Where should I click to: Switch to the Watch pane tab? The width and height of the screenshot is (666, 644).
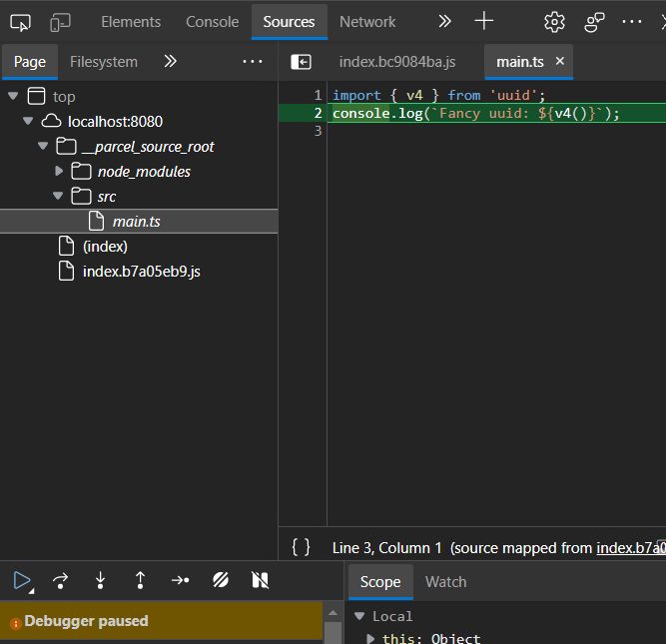pos(446,581)
